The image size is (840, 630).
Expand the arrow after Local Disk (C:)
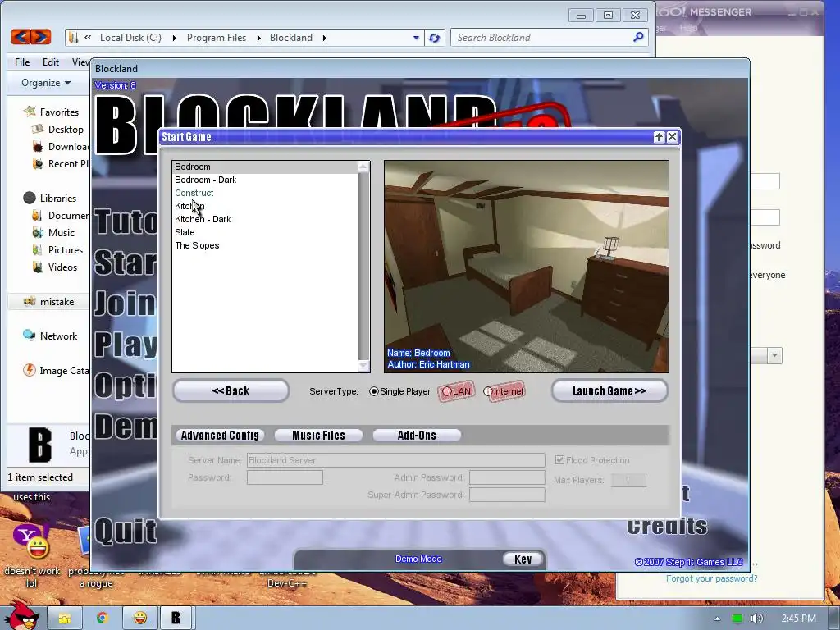[174, 38]
